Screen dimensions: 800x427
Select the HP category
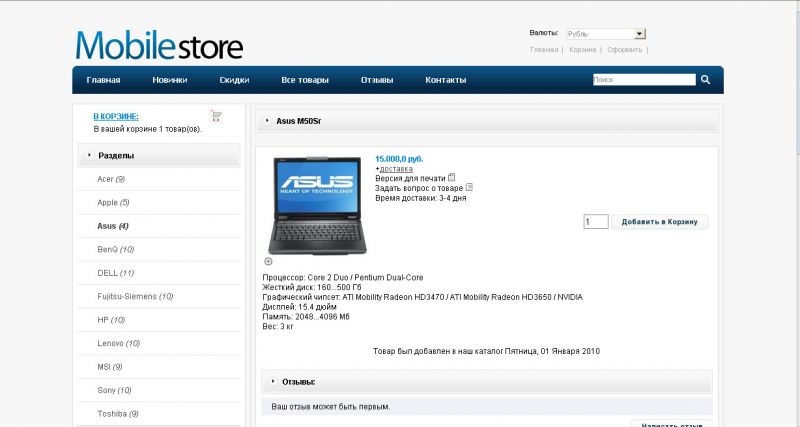pos(111,320)
